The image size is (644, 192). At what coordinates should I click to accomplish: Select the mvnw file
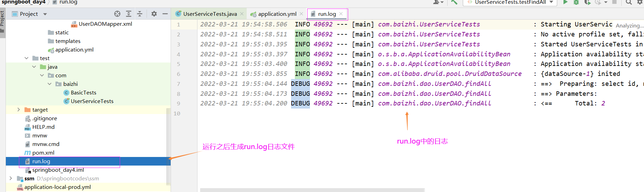click(x=36, y=135)
